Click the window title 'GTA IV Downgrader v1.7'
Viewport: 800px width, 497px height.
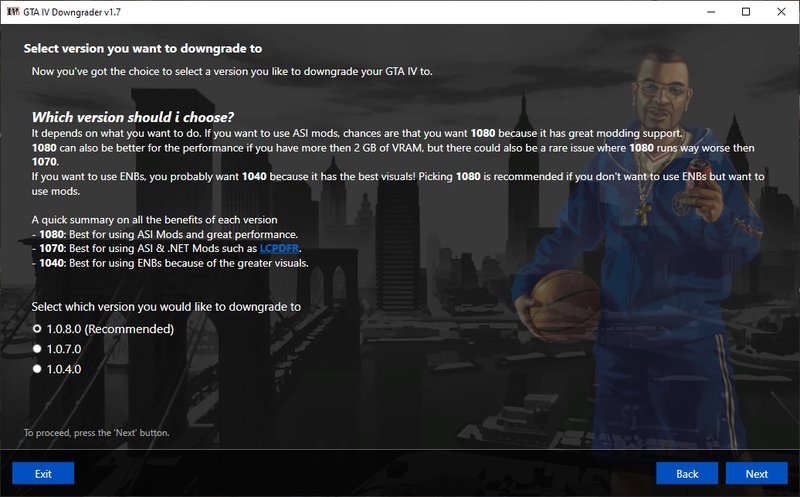[x=72, y=12]
